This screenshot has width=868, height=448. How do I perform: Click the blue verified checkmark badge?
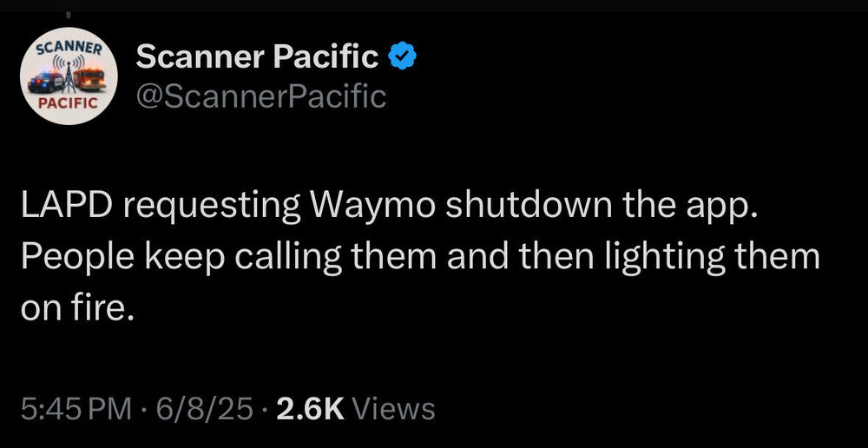pyautogui.click(x=401, y=57)
